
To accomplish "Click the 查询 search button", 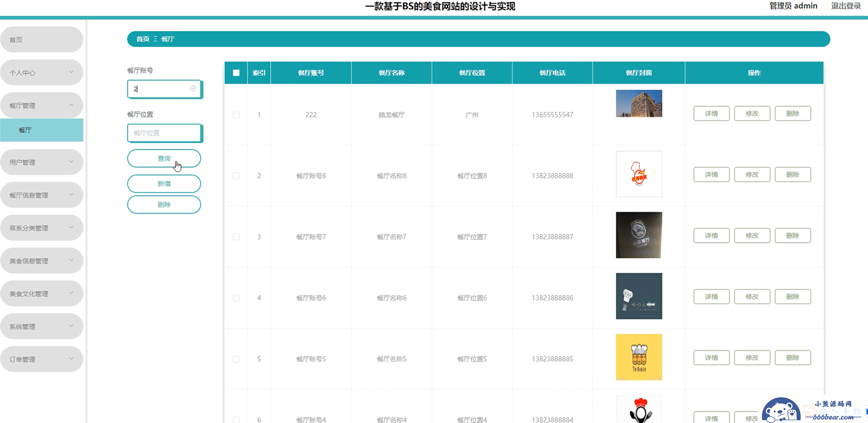I will [164, 158].
